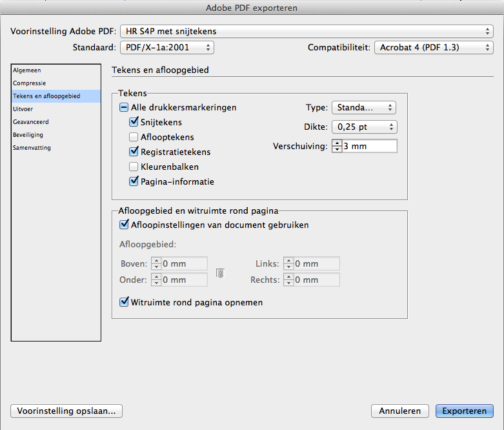504x430 pixels.
Task: Toggle Afloopinstellingen van document gebruiken
Action: tap(124, 225)
